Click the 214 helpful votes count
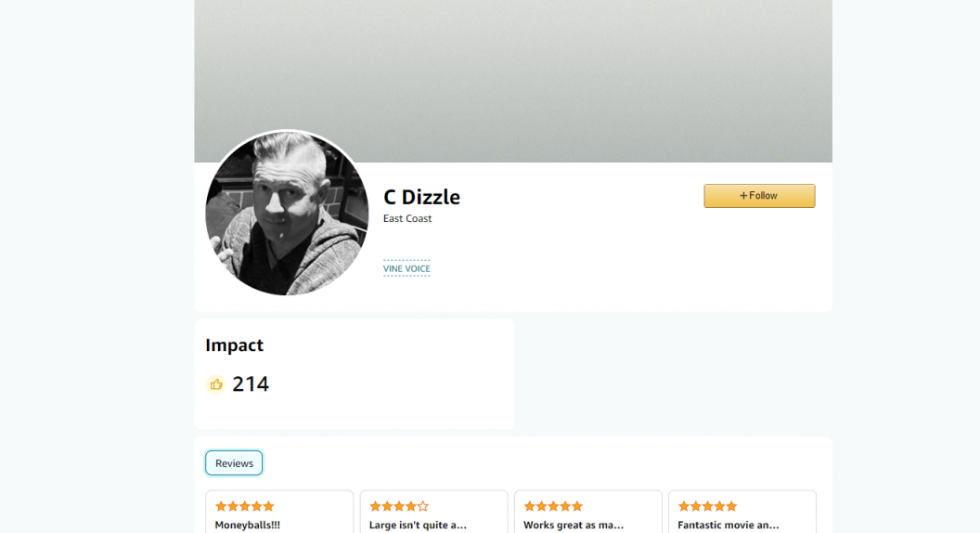980x533 pixels. click(x=251, y=384)
